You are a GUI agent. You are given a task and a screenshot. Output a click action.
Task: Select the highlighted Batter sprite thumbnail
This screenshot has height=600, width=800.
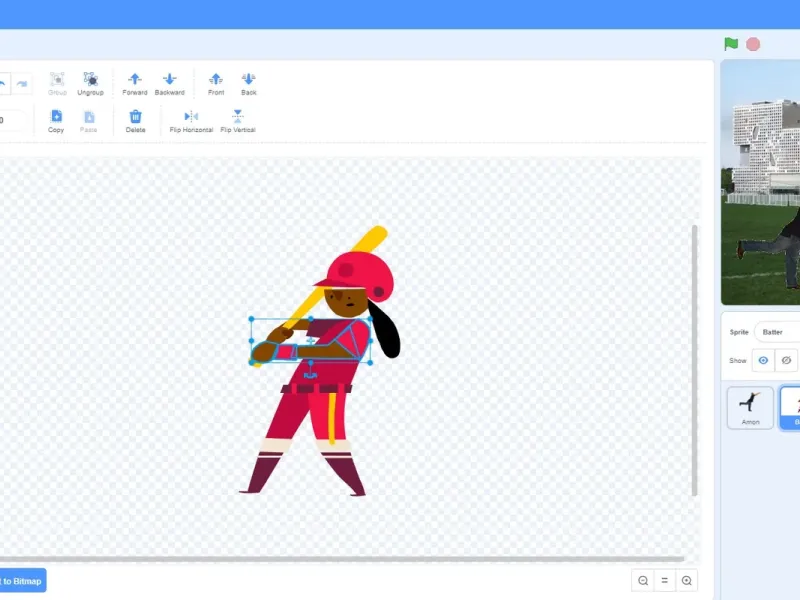[790, 408]
